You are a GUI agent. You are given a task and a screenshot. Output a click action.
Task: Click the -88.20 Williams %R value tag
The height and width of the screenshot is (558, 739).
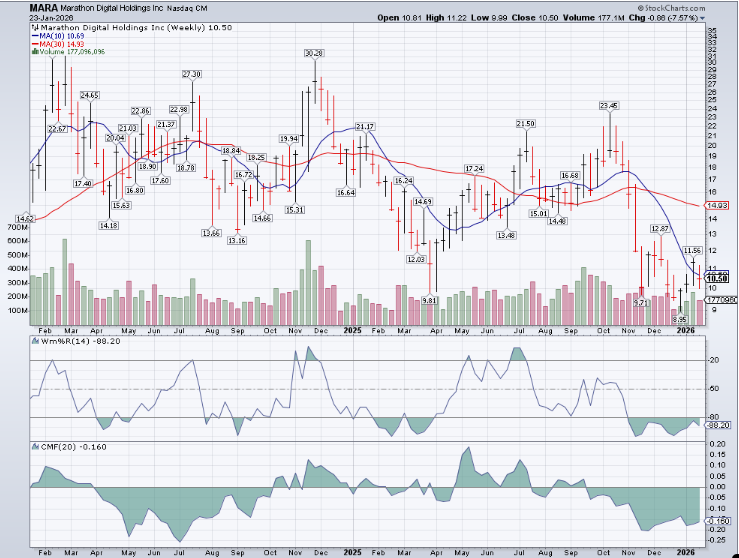(x=720, y=425)
